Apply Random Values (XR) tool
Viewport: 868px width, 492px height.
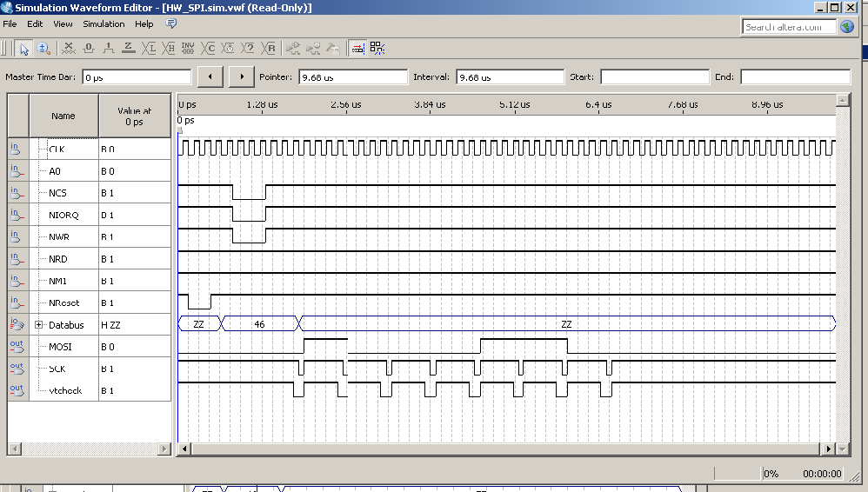[268, 49]
